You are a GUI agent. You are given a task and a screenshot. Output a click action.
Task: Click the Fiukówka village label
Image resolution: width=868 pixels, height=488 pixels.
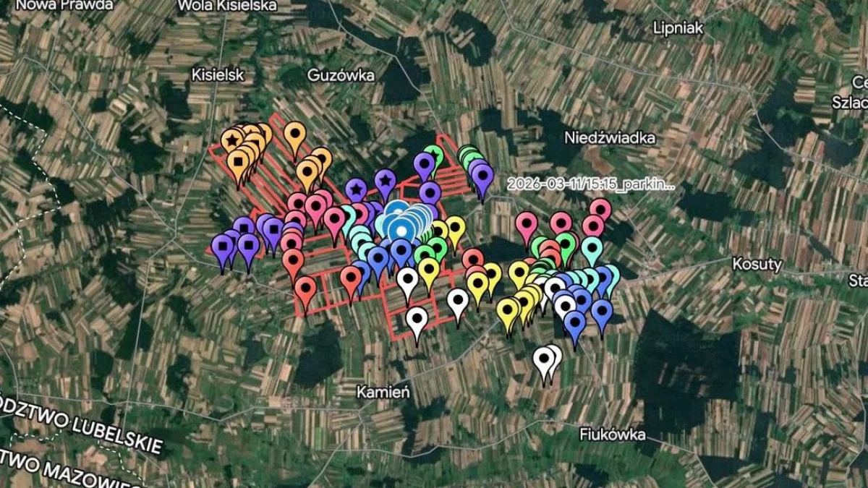(612, 435)
